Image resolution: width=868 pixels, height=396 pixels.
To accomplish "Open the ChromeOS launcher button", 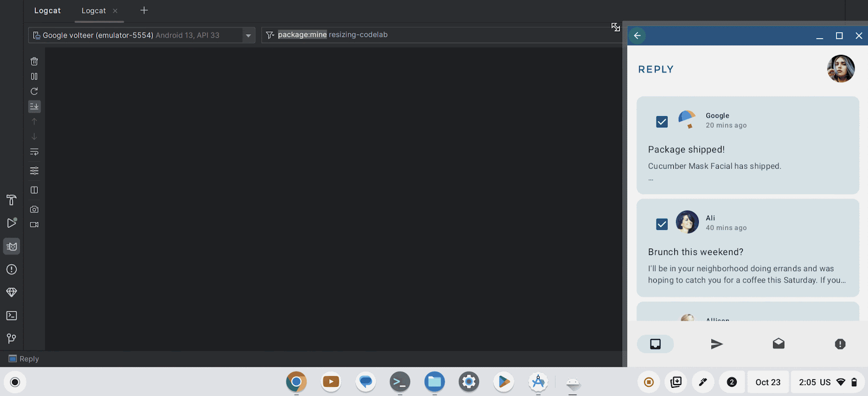I will (15, 382).
